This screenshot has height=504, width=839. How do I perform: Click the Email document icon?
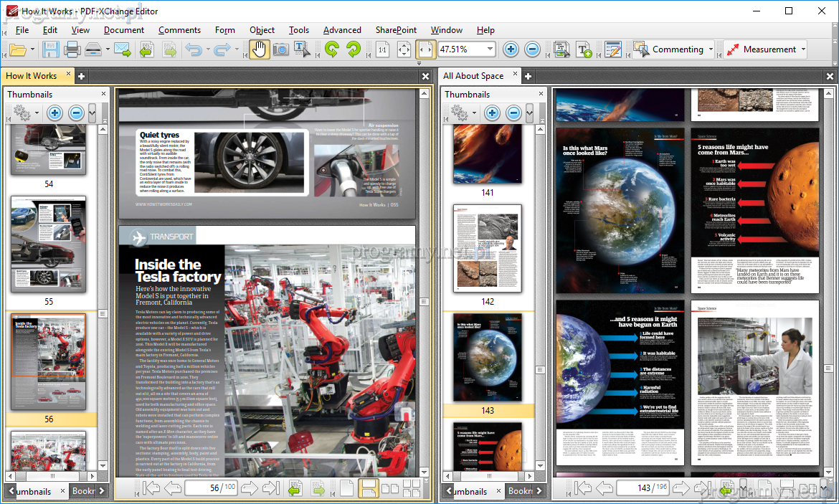point(123,49)
